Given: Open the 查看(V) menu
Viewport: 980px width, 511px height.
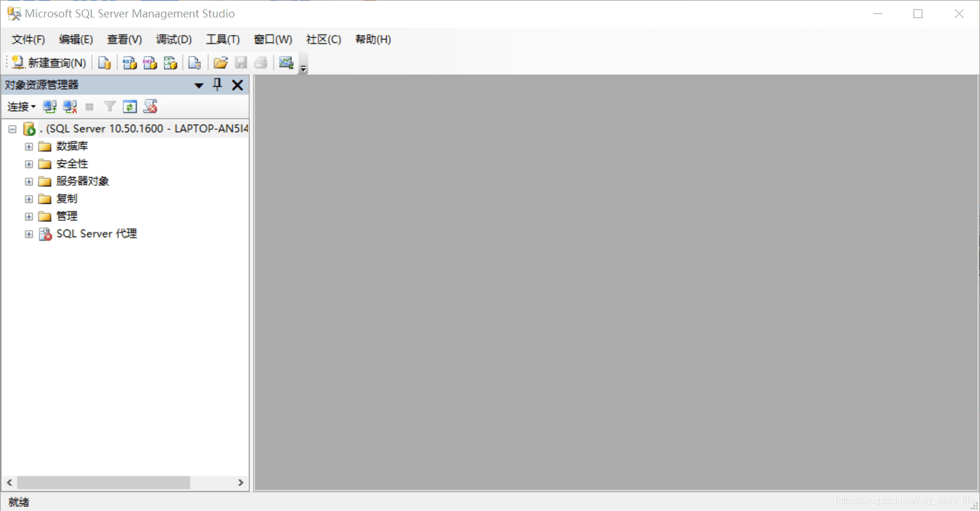Looking at the screenshot, I should tap(125, 40).
